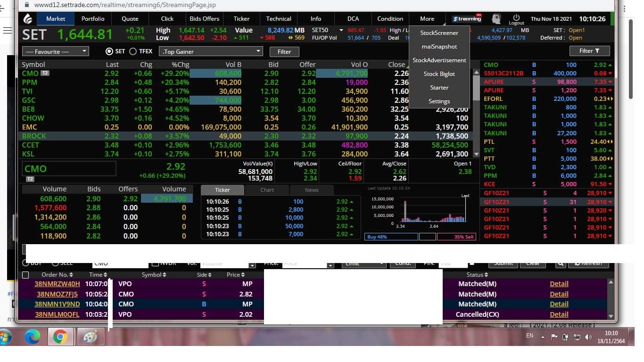
Task: Click S5013C2112B in the right ticker panel
Action: 504,74
